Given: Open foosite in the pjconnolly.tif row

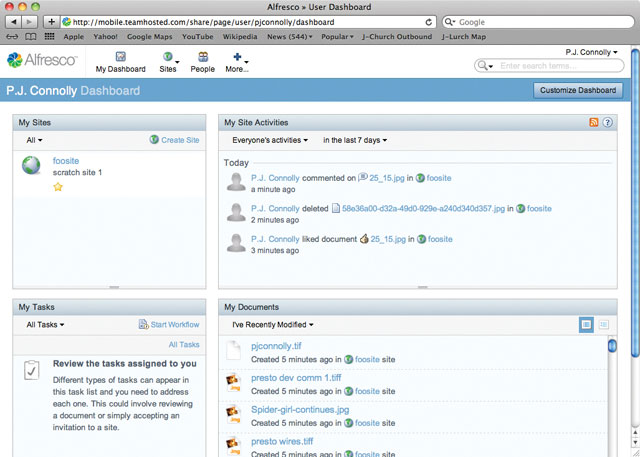Looking at the screenshot, I should tap(367, 359).
